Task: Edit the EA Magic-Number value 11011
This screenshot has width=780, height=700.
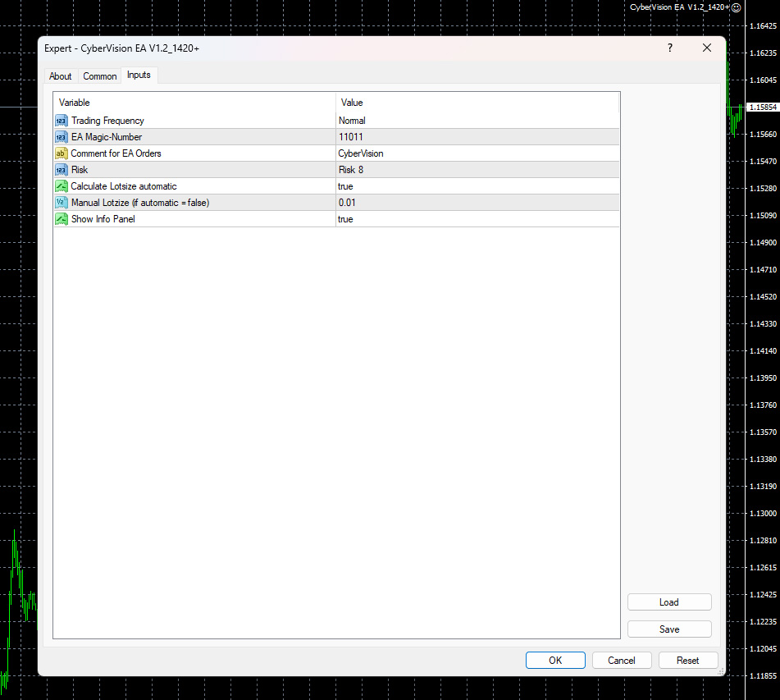Action: click(x=477, y=137)
